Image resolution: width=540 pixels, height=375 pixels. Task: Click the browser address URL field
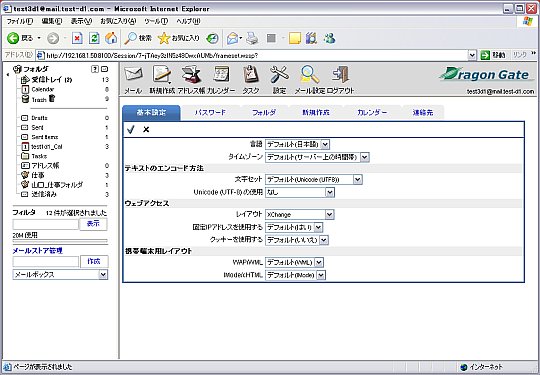click(252, 55)
